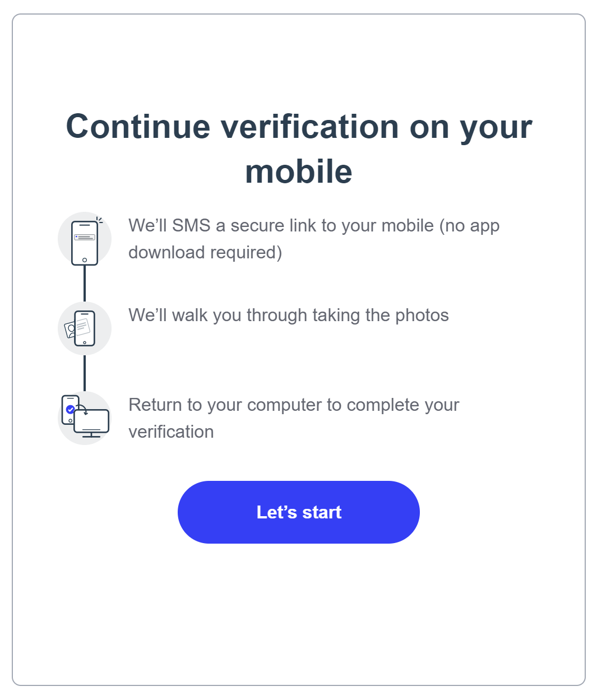Click the sparkle marks above first phone icon
The image size is (597, 700).
tap(99, 220)
